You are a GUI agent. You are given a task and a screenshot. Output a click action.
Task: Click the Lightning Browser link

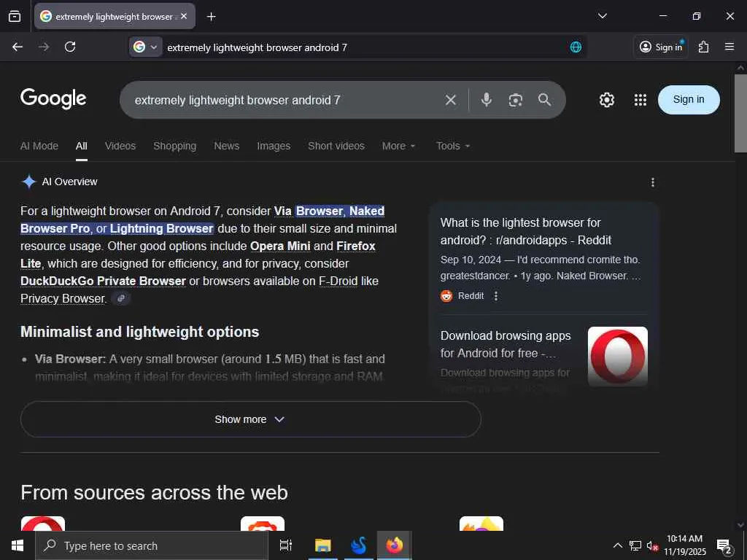[x=161, y=228]
